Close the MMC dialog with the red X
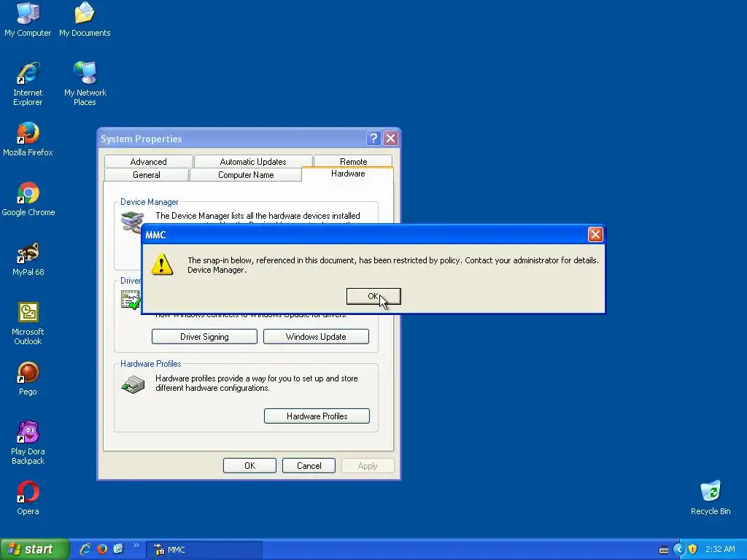The width and height of the screenshot is (747, 560). point(595,234)
